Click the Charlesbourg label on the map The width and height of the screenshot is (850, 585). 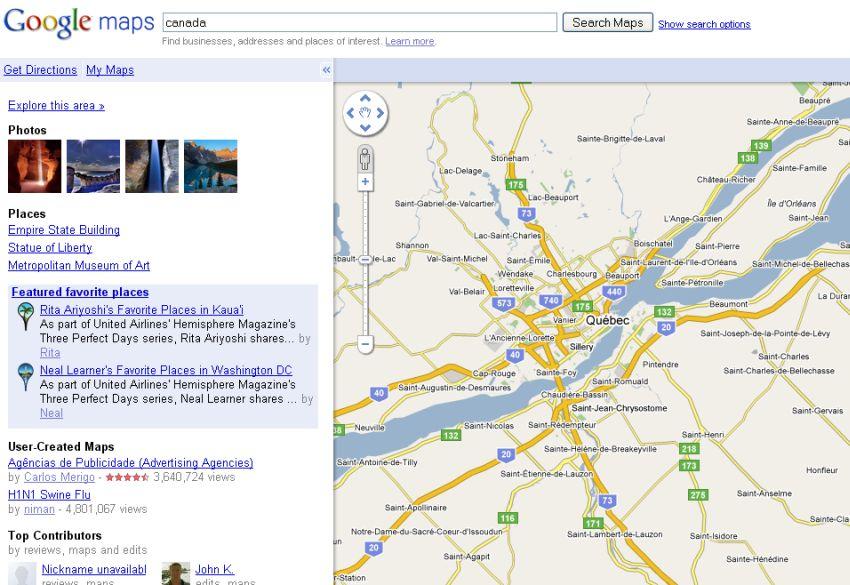571,274
